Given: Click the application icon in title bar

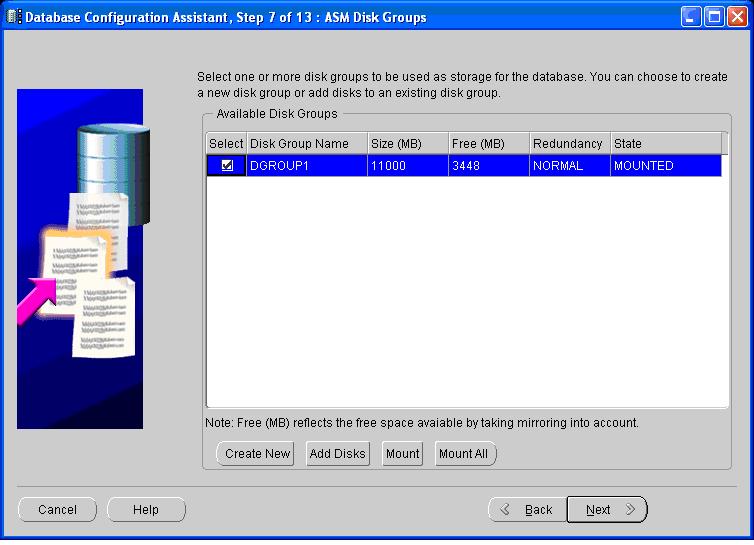Looking at the screenshot, I should tap(13, 16).
